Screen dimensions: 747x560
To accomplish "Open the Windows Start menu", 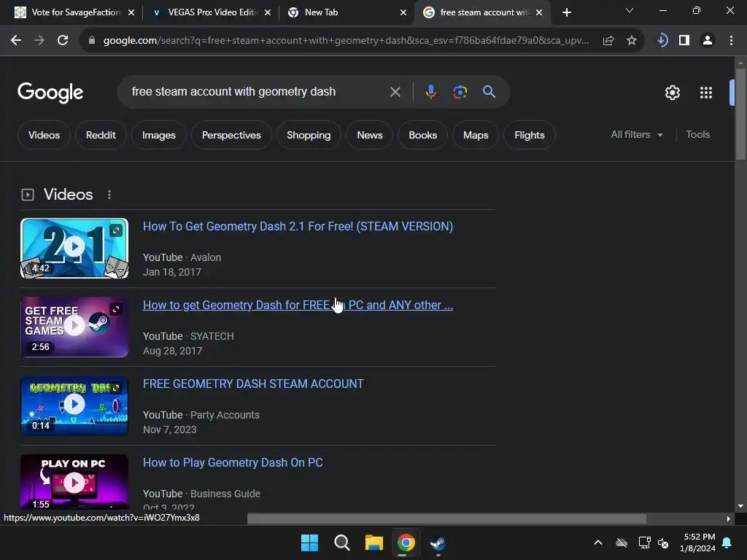I will [x=309, y=542].
